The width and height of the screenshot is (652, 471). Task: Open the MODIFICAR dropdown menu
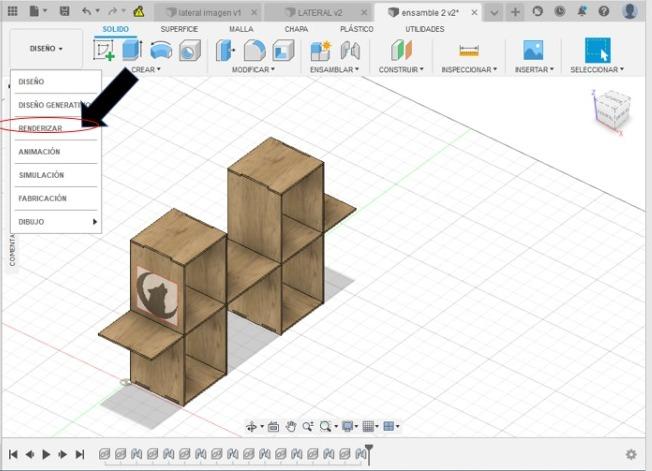tap(253, 70)
